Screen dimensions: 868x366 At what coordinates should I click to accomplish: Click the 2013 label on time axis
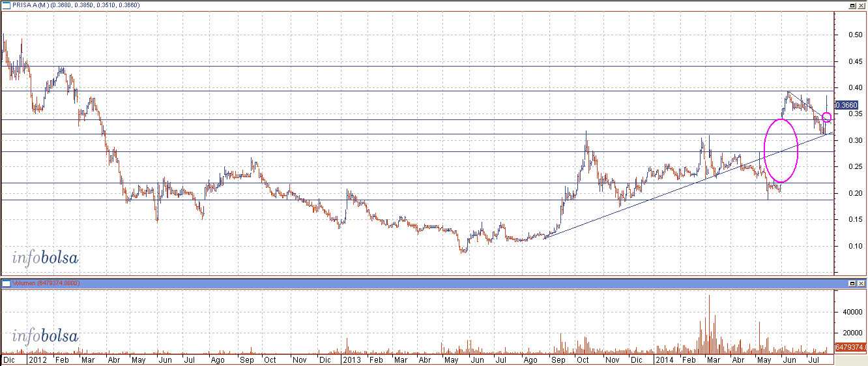[352, 359]
